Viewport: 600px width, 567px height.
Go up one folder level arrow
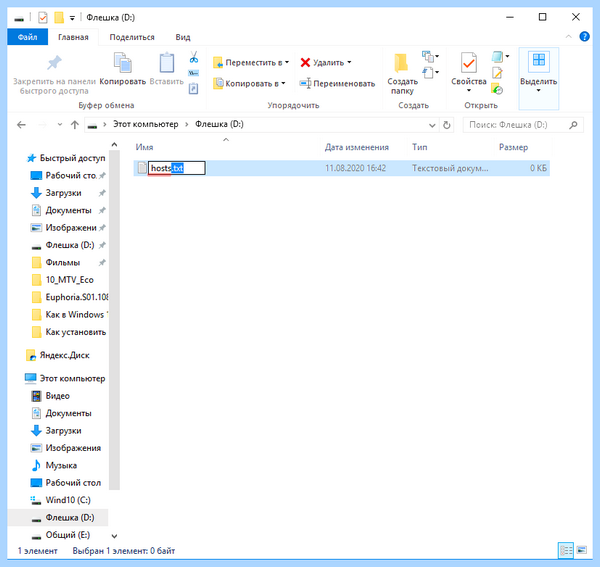[75, 125]
